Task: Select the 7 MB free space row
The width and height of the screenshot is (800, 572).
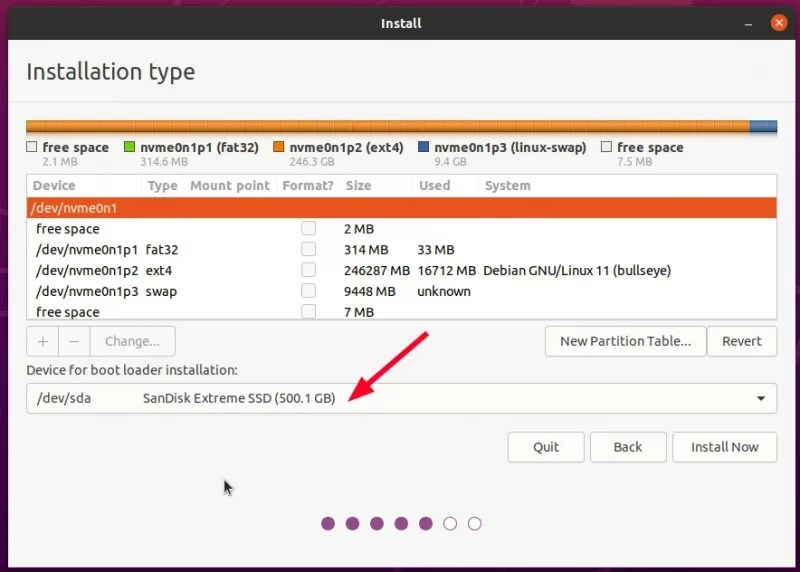Action: click(x=402, y=311)
